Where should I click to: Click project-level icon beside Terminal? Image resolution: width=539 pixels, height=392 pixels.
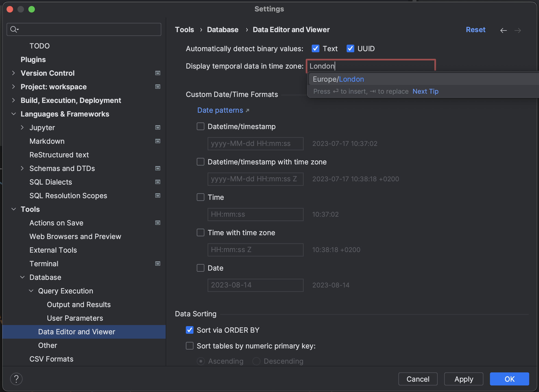click(158, 264)
